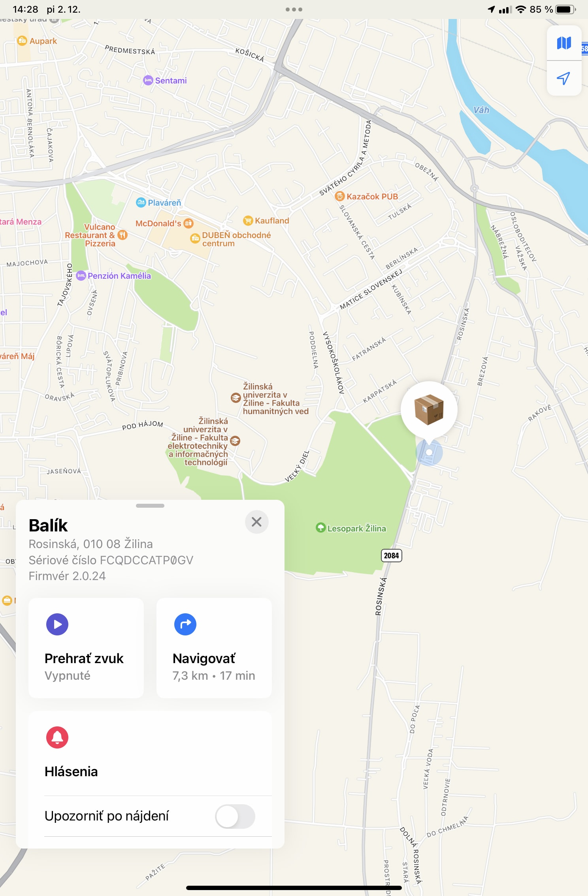The width and height of the screenshot is (588, 896).
Task: Expand the panel using the grab handle
Action: (150, 506)
